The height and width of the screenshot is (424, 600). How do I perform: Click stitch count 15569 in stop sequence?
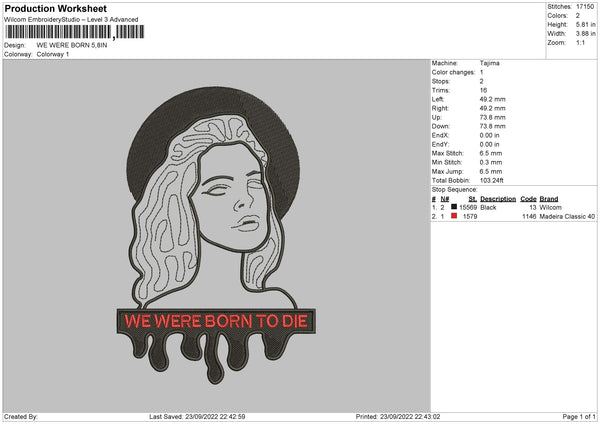468,207
